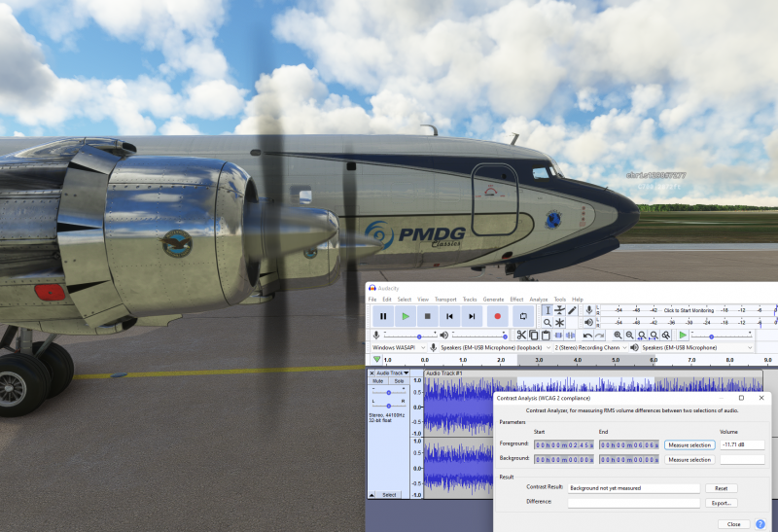This screenshot has width=778, height=532.
Task: Collapse the track with up arrow
Action: tap(371, 495)
